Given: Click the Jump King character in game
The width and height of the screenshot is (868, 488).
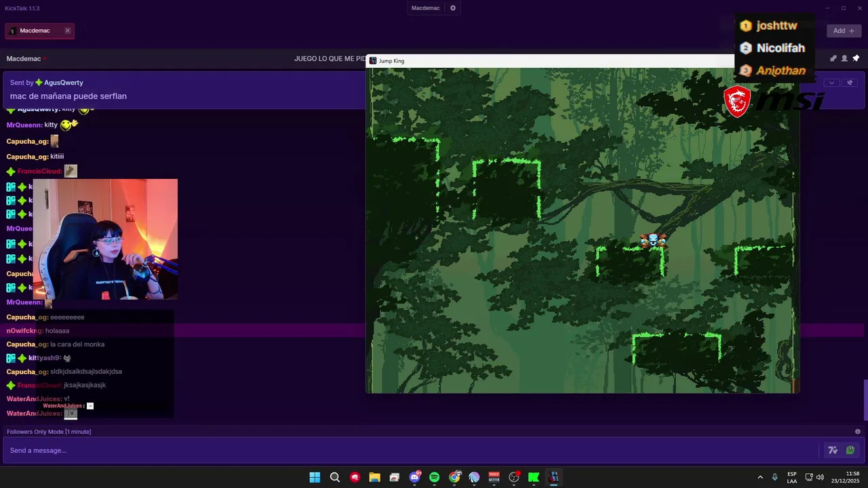Looking at the screenshot, I should tap(653, 240).
